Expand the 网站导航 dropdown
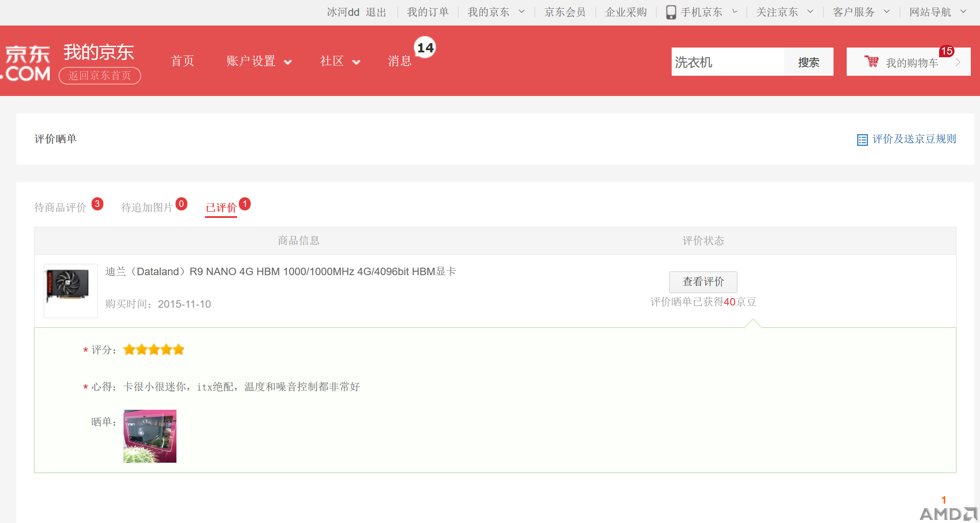Image resolution: width=980 pixels, height=523 pixels. click(963, 12)
